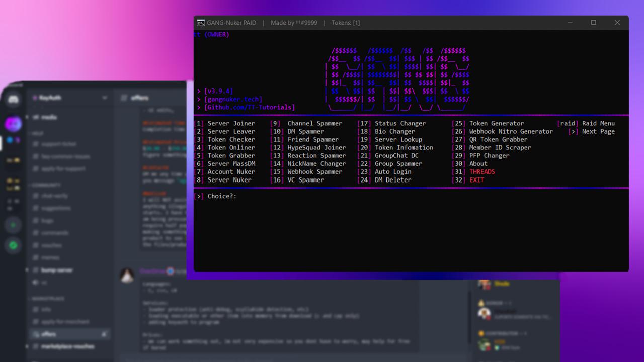Screen dimensions: 644x362
Task: Select the purple gradient server icon
Action: 13,124
